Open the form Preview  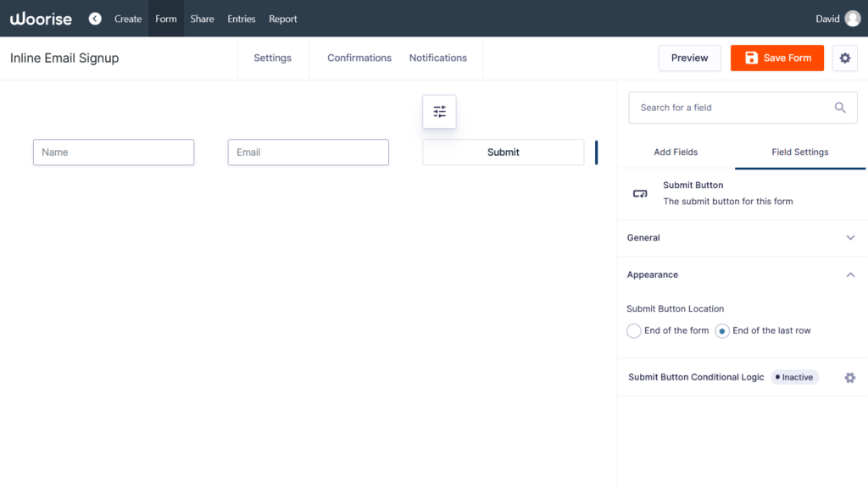click(x=689, y=58)
